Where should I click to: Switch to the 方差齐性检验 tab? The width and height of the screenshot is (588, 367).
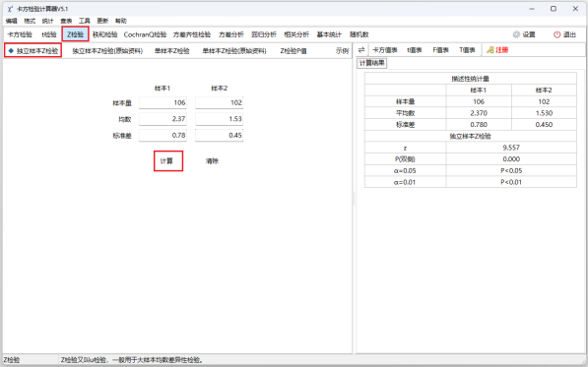click(192, 34)
